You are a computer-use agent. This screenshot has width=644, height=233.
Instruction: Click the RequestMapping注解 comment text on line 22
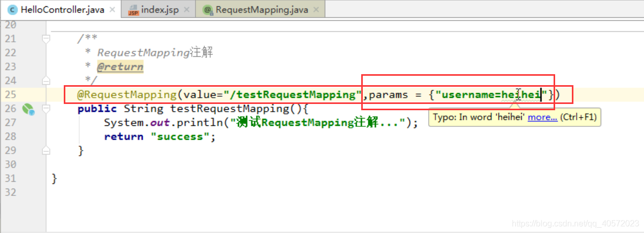coord(155,52)
